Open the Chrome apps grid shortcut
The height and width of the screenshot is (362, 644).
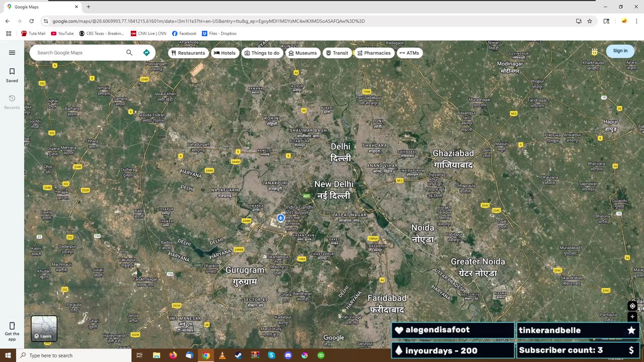click(9, 34)
